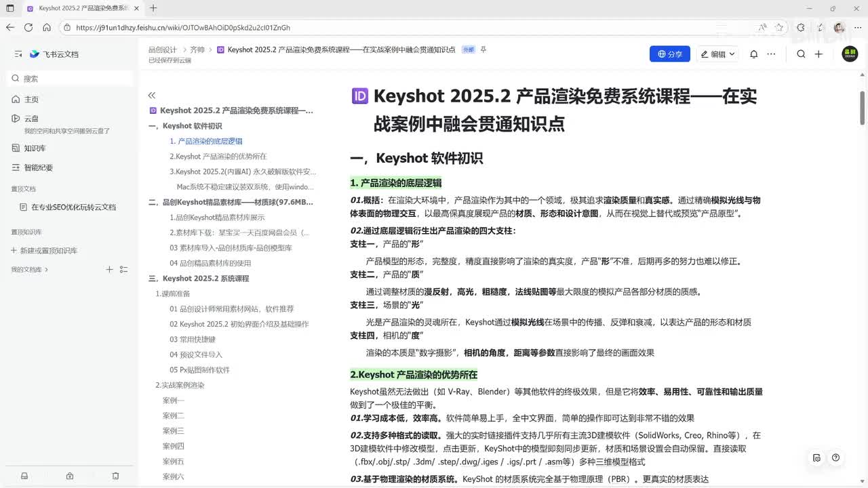This screenshot has height=488, width=868.
Task: Open 知识库 in the left sidebar
Action: click(x=28, y=148)
